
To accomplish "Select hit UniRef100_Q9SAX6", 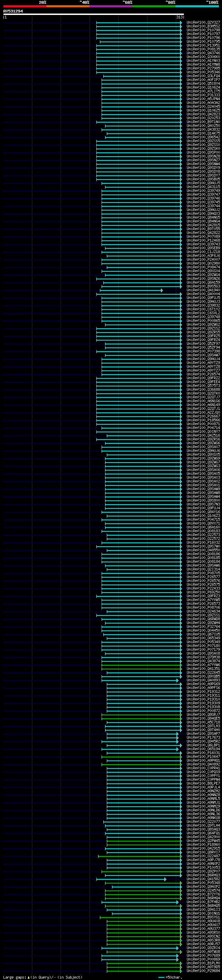I will [x=203, y=470].
